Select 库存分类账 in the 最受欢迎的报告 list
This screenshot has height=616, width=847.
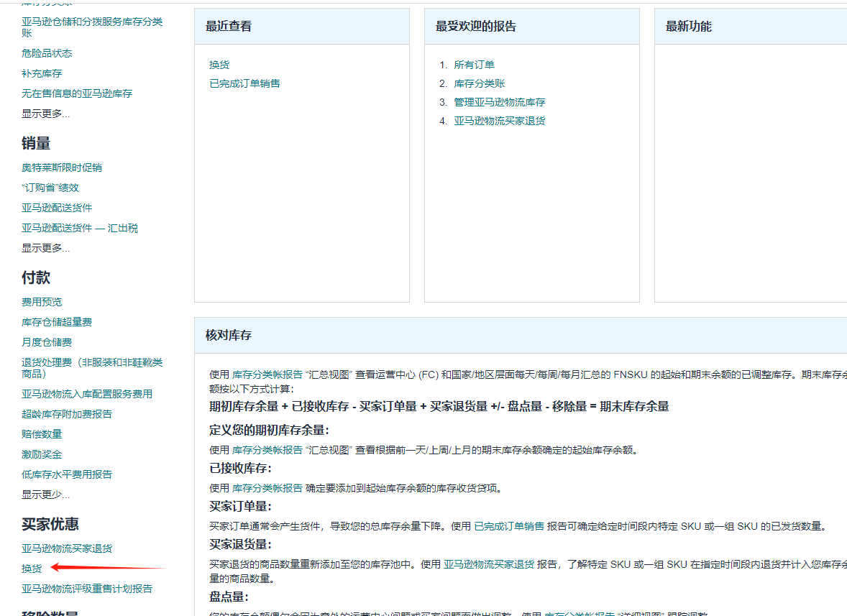click(x=479, y=83)
